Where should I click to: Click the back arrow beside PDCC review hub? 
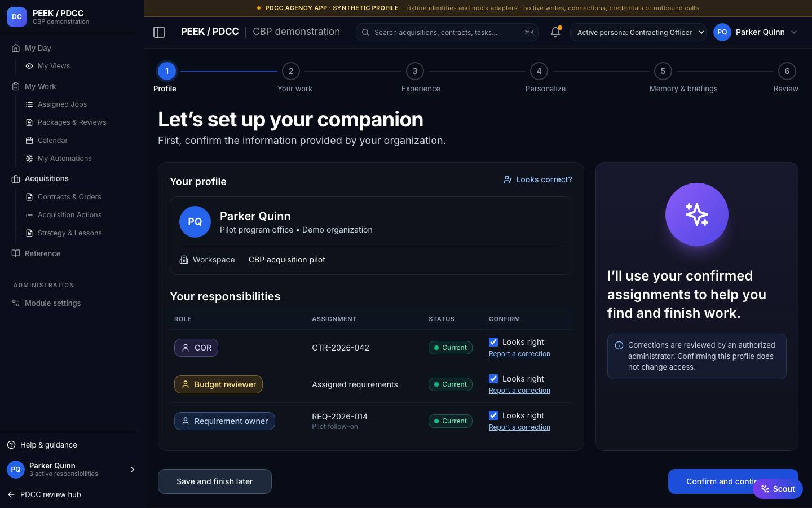[11, 494]
